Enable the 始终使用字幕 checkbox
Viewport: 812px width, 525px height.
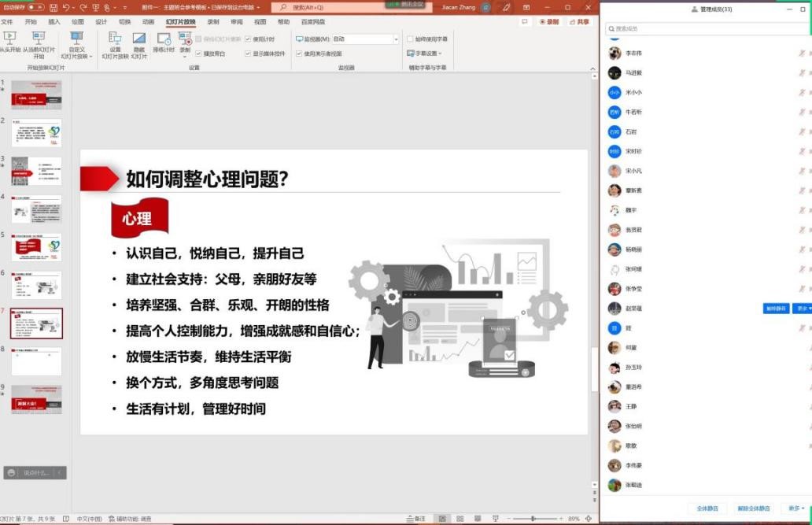click(410, 39)
